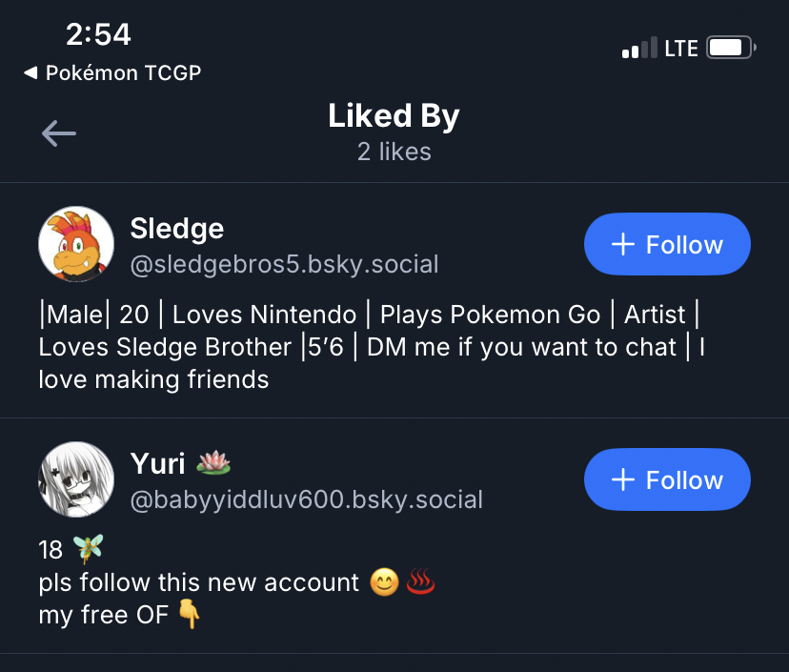The width and height of the screenshot is (789, 672).
Task: Click the pointing-down hand emoji
Action: tap(190, 616)
